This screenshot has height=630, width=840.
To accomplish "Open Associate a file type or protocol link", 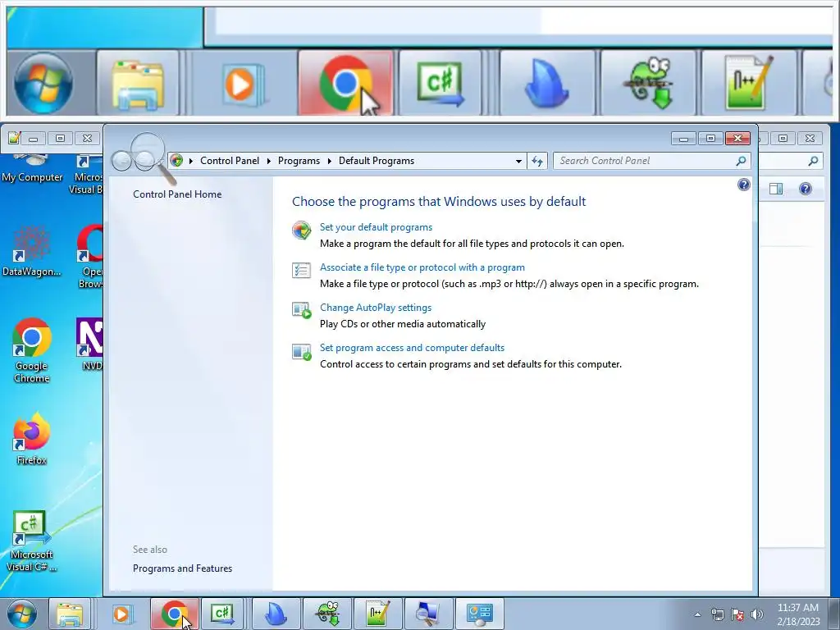I will point(422,267).
